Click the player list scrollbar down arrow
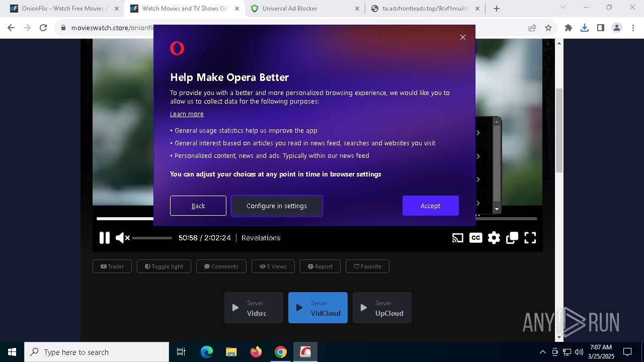 tap(497, 209)
